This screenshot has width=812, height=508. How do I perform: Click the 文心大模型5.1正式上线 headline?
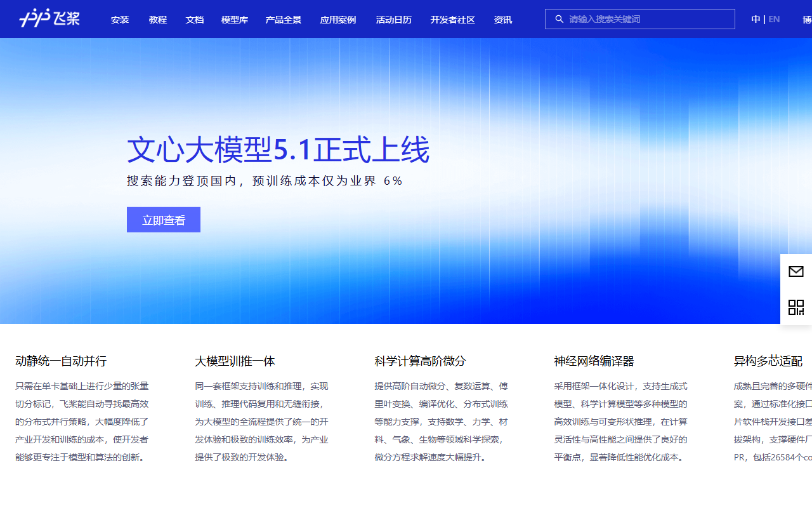(x=278, y=150)
